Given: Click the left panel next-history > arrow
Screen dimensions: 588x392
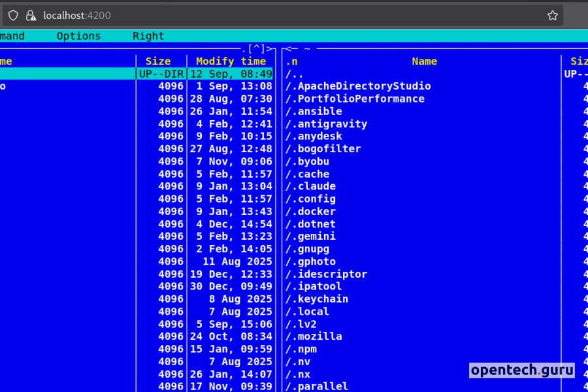Looking at the screenshot, I should pyautogui.click(x=270, y=49).
